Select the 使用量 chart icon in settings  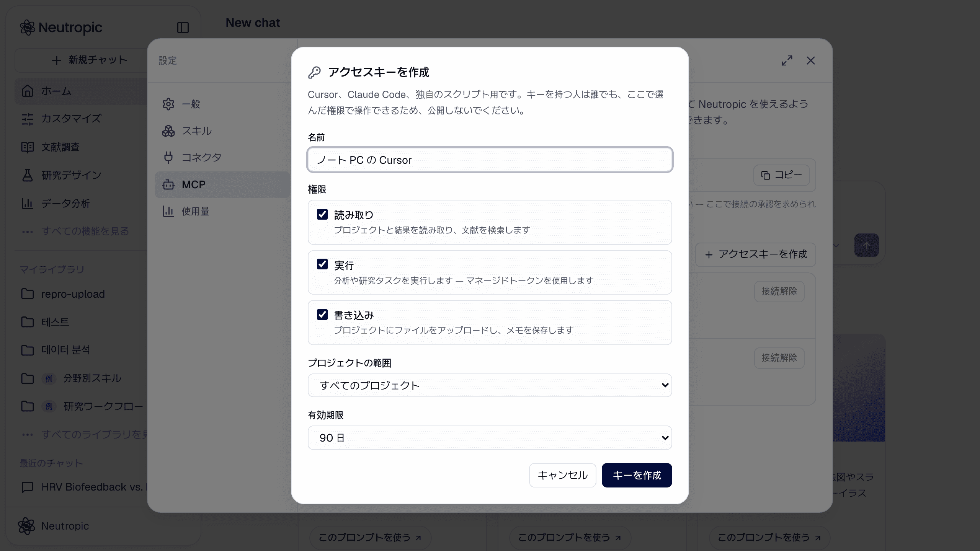[168, 211]
